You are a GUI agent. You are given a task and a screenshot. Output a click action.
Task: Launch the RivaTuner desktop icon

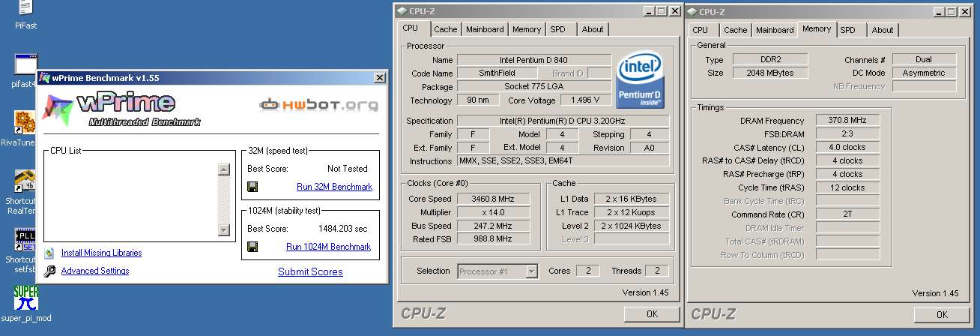(25, 123)
